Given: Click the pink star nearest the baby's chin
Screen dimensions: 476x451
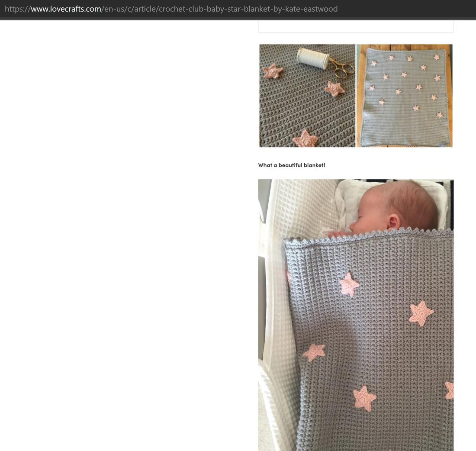Looking at the screenshot, I should [x=349, y=284].
